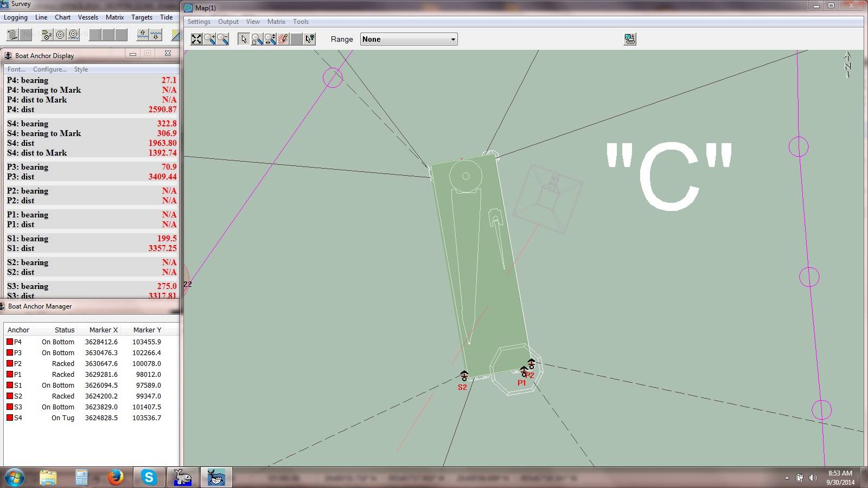
Task: Click Marker Y value 101407.5
Action: point(146,407)
